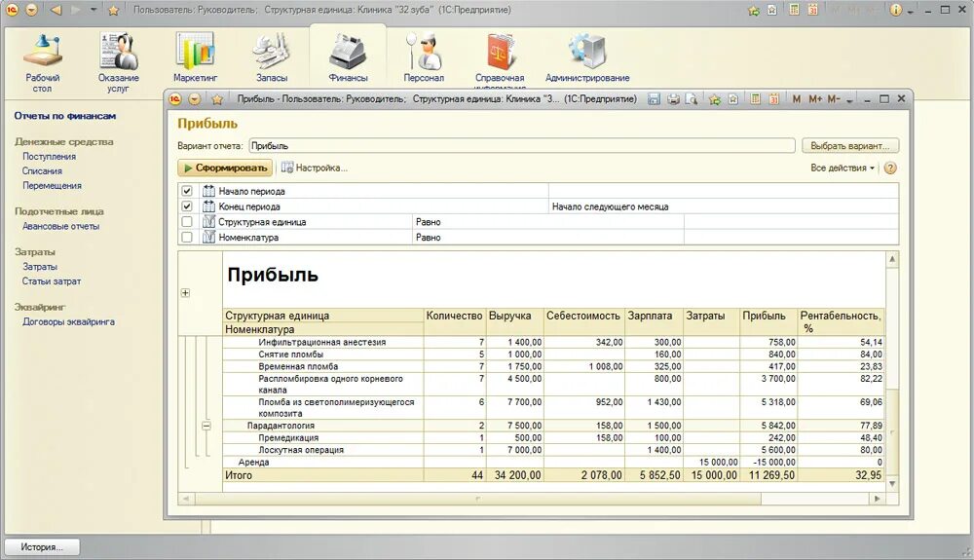Click the Вариант отчета input field

click(x=522, y=146)
